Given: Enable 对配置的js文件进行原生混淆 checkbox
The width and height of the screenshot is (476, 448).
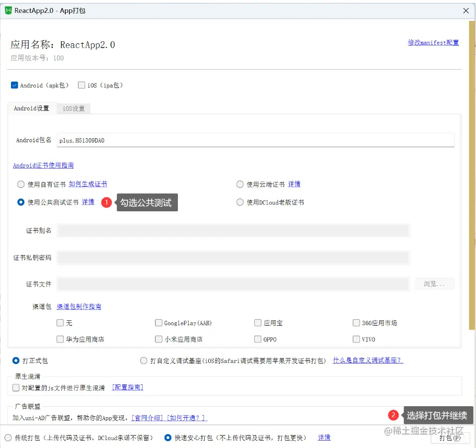Looking at the screenshot, I should pos(16,387).
